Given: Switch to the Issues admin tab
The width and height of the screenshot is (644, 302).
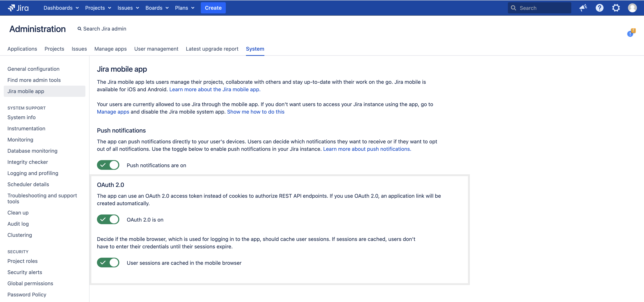Looking at the screenshot, I should (x=79, y=49).
